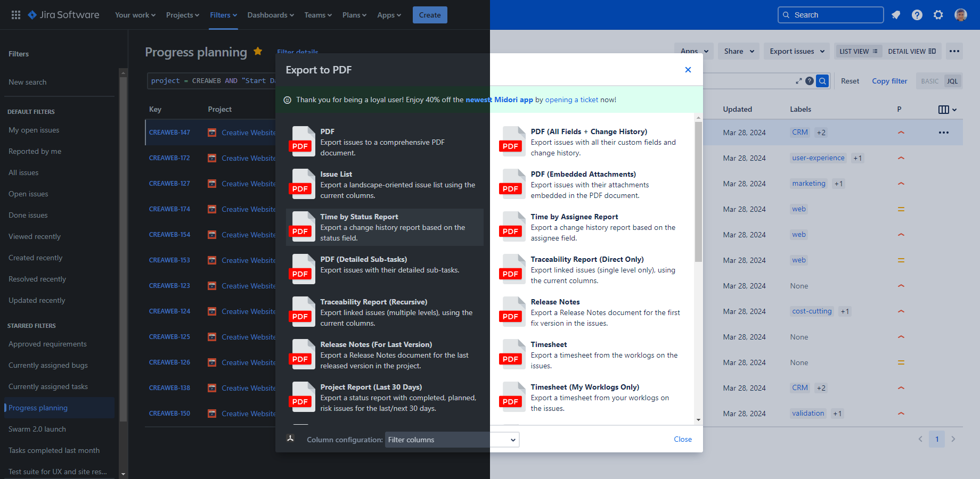This screenshot has height=479, width=980.
Task: Click the Time by Assignee Report icon
Action: pos(512,226)
